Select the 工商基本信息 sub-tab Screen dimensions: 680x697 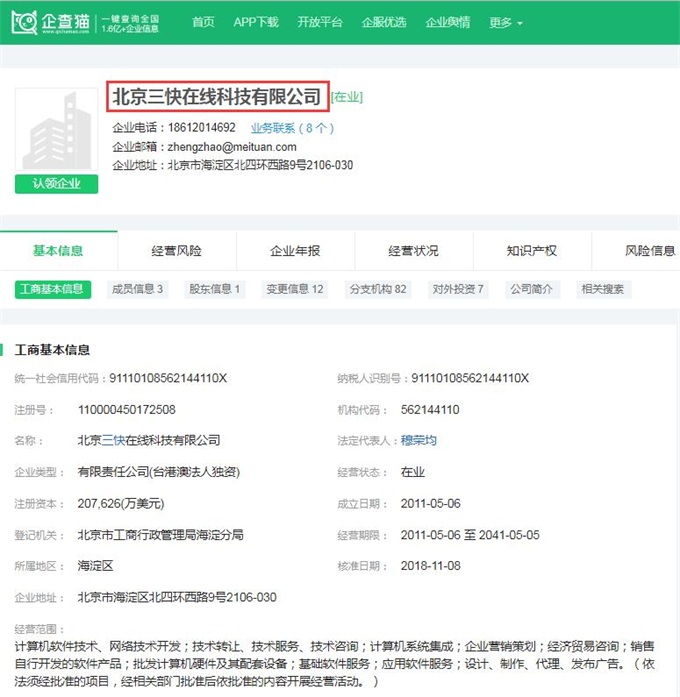[53, 289]
